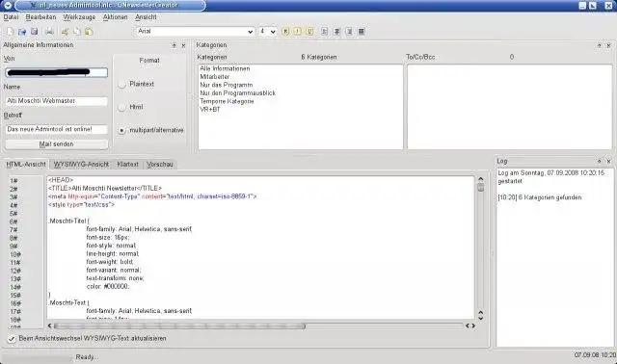Screen dimensions: 617x364
Task: Click the Mail senden button
Action: click(x=56, y=144)
